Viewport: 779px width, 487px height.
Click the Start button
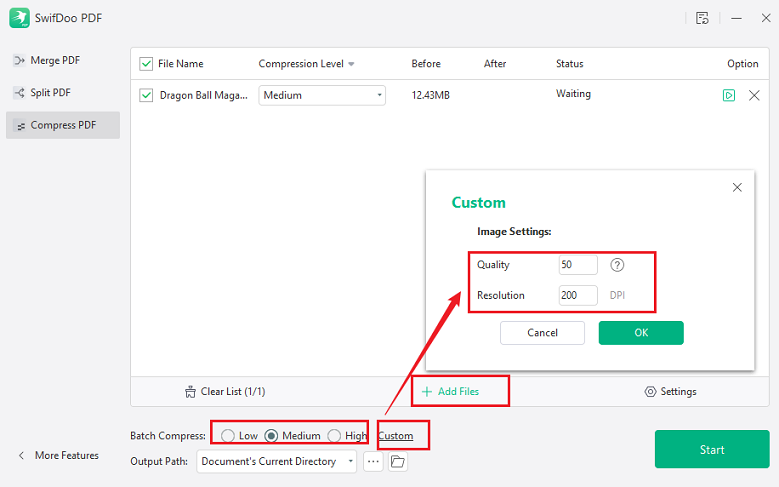(x=712, y=449)
